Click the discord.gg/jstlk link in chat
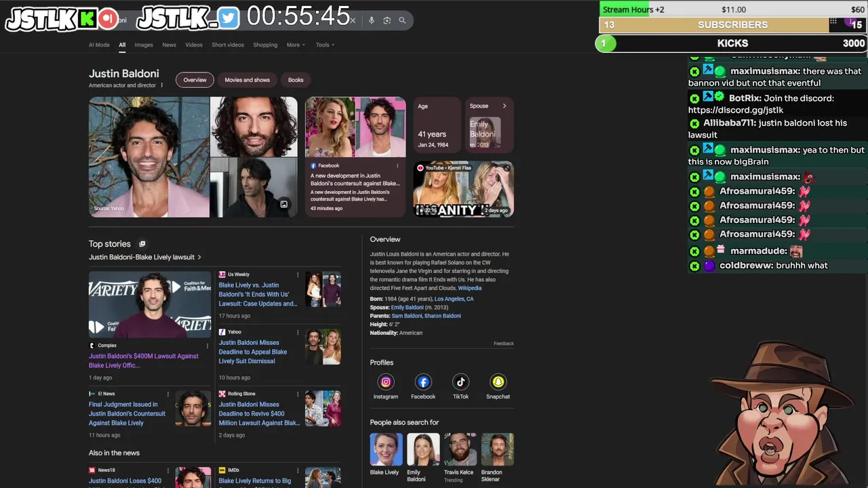The image size is (868, 488). 736,110
